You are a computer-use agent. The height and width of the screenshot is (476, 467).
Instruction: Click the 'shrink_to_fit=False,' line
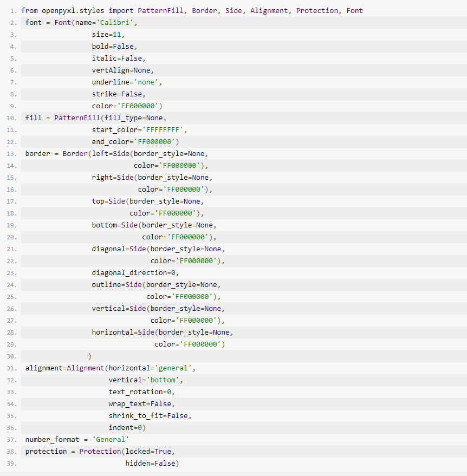coord(150,416)
